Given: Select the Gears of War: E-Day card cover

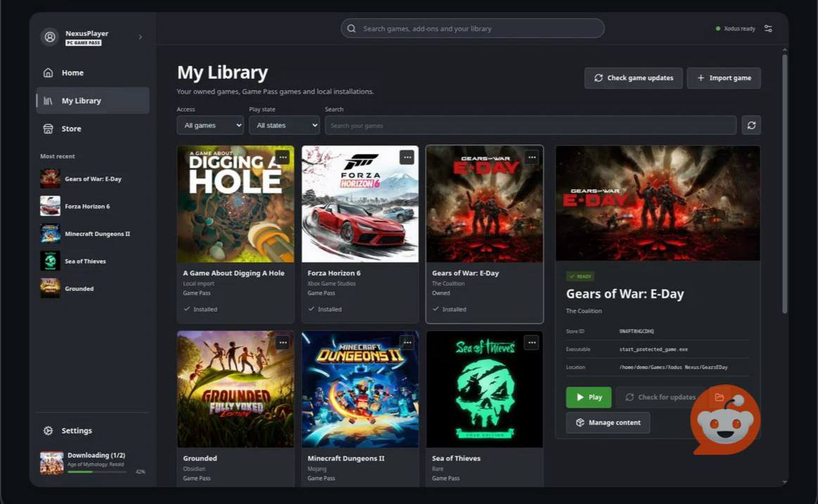Looking at the screenshot, I should click(x=485, y=205).
